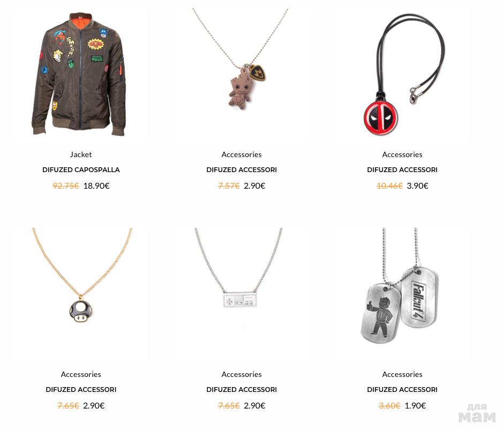Open the Deadpool logo pendant image
Viewport: 504px width, 430px height.
[402, 75]
